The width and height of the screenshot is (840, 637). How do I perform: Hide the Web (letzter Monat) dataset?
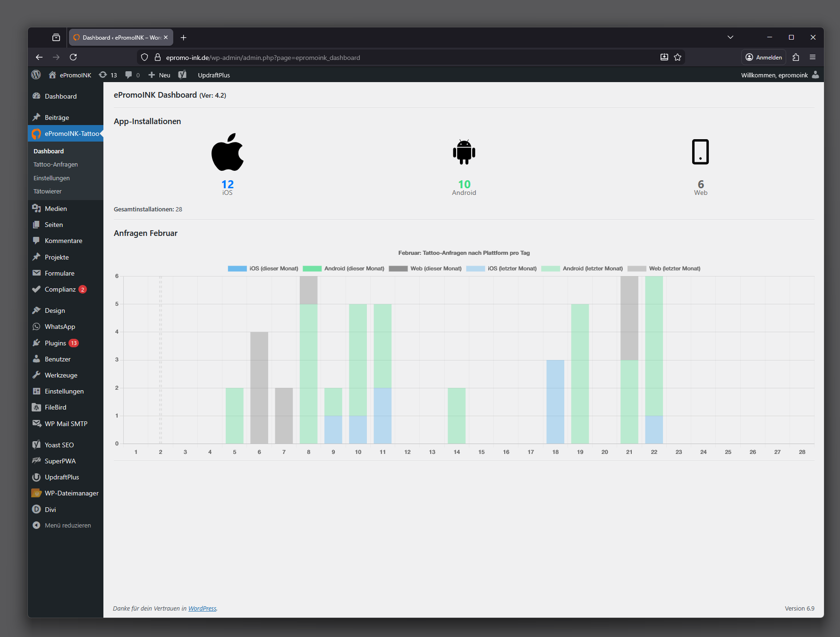664,268
